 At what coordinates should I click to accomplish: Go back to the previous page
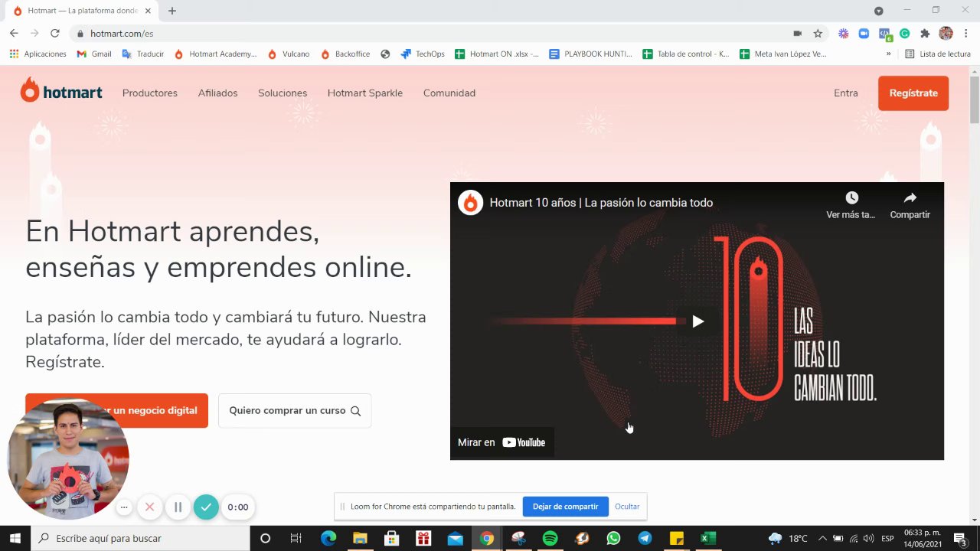pos(14,33)
